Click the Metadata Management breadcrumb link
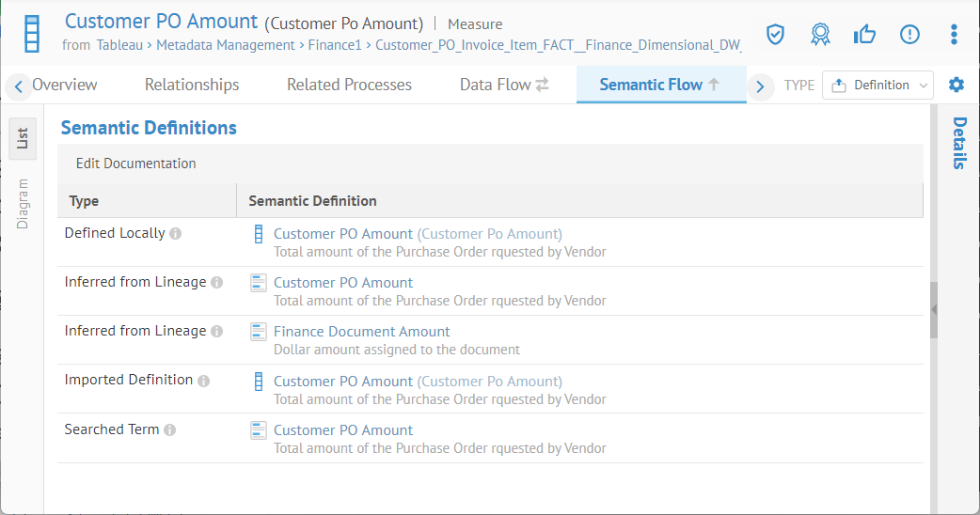 [x=225, y=44]
